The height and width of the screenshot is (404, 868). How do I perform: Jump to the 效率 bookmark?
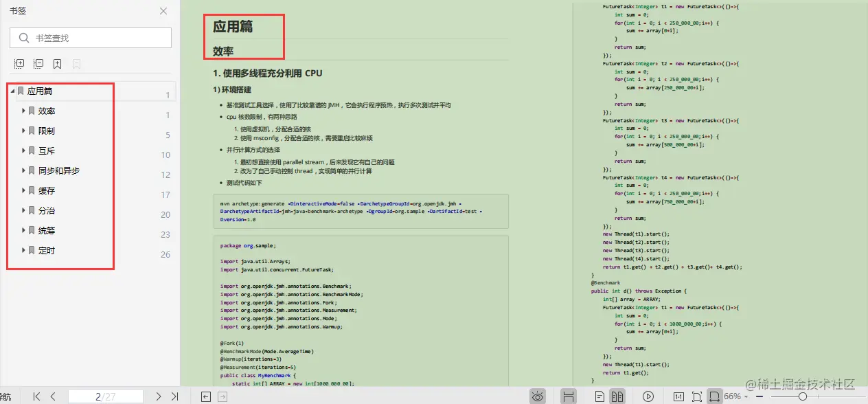[46, 110]
